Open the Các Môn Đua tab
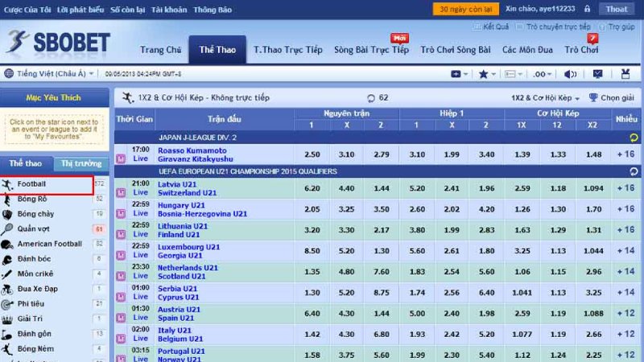The height and width of the screenshot is (362, 644). (x=527, y=50)
